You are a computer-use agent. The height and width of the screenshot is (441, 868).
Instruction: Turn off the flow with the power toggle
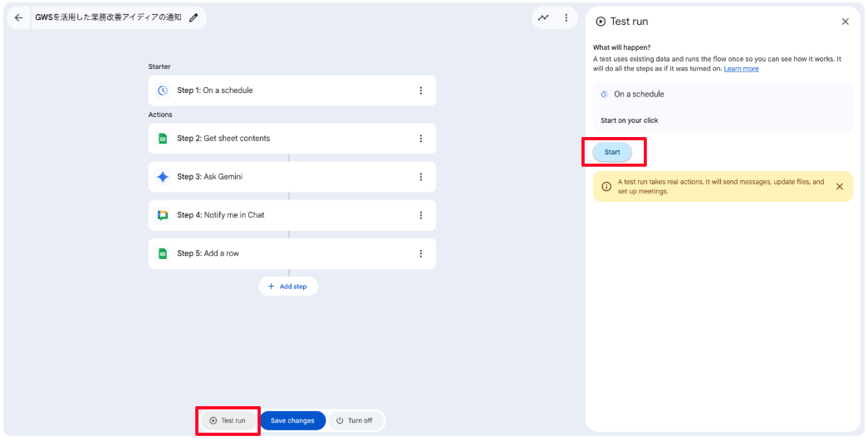click(x=355, y=421)
